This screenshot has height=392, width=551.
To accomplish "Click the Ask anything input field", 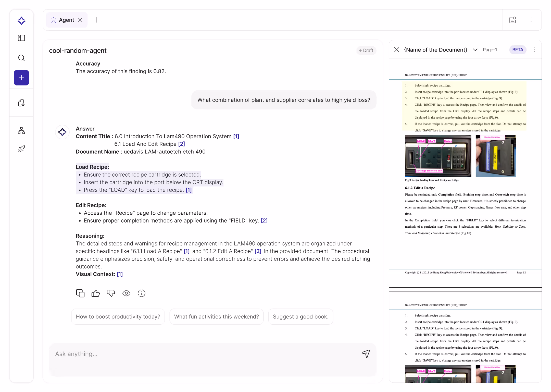I will tap(179, 354).
